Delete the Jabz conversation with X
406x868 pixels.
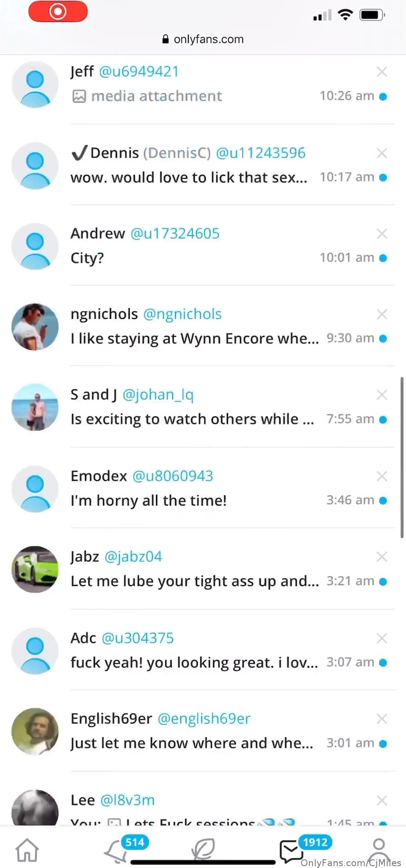382,557
